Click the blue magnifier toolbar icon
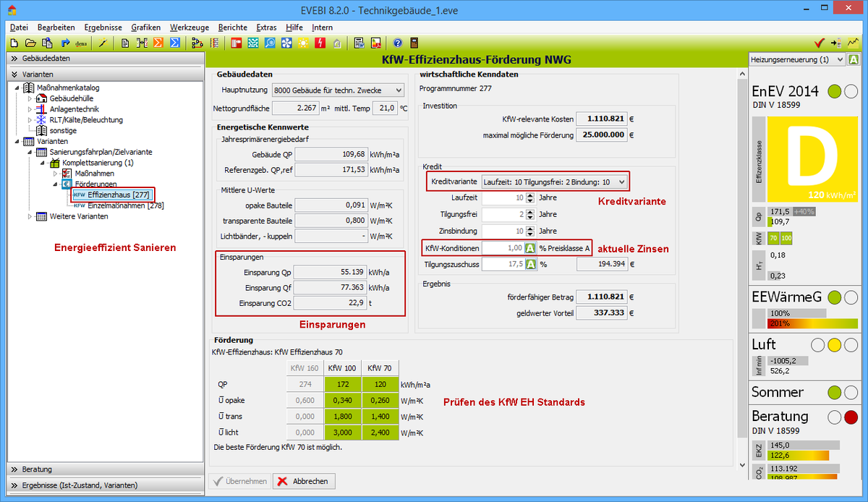868x502 pixels. click(x=270, y=43)
